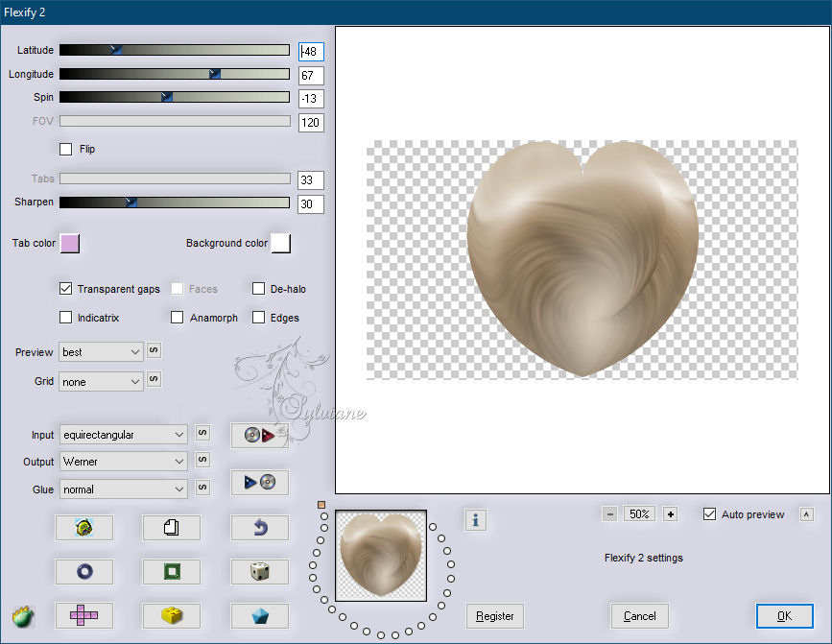
Task: Click the blue info 'i' icon
Action: 475,520
